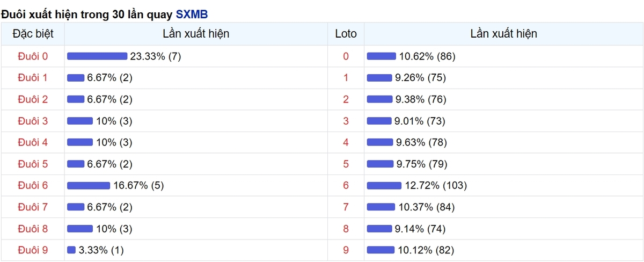This screenshot has width=644, height=262.
Task: Click Loto number 9 label
Action: [x=346, y=250]
